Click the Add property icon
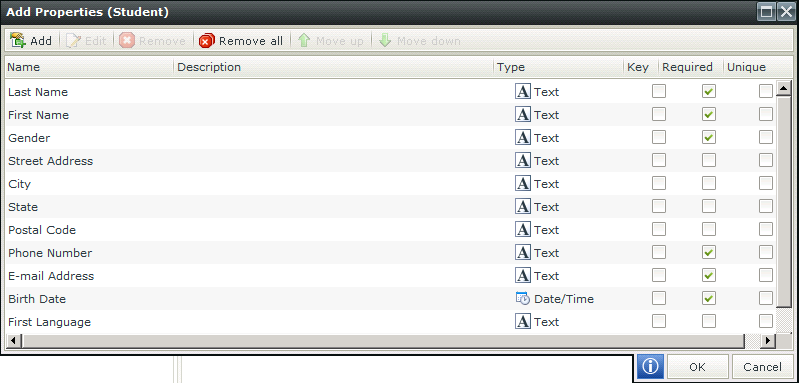Screen dimensions: 799x383 pos(18,41)
